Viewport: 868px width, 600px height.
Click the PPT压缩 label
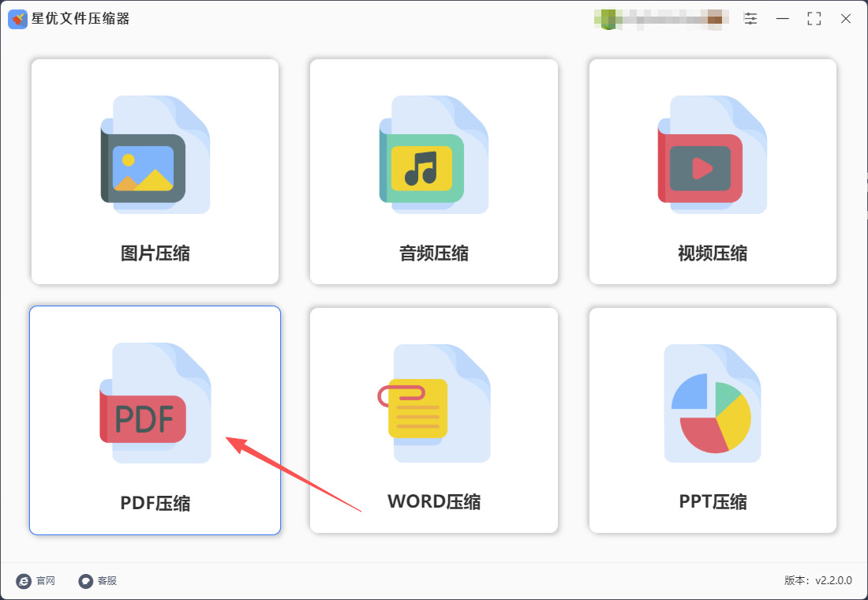[713, 501]
